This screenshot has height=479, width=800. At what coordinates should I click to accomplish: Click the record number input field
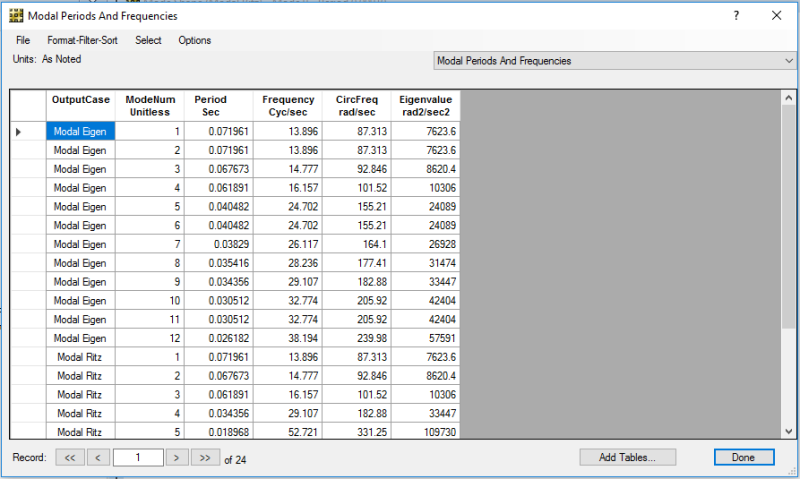(x=138, y=458)
